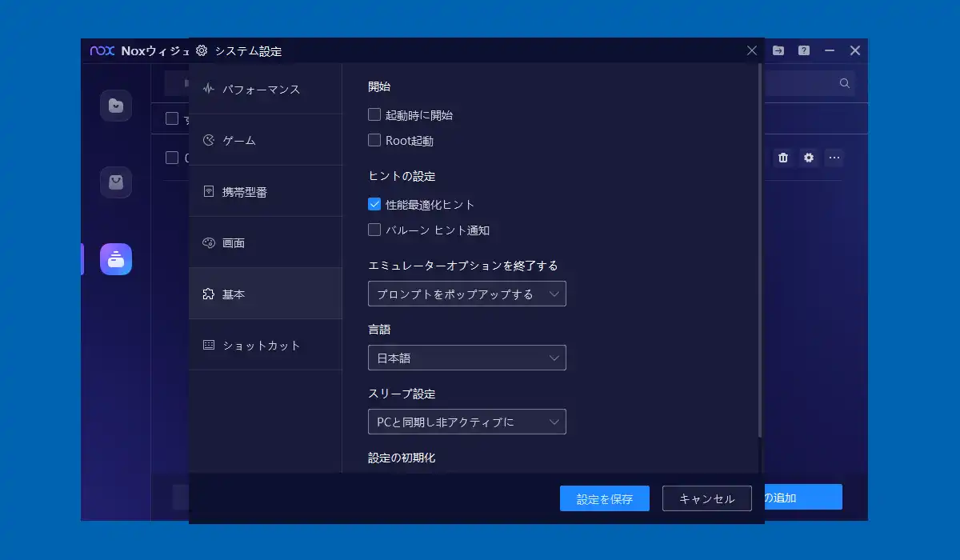This screenshot has height=560, width=960.
Task: Open the 画面 settings tab
Action: (266, 242)
